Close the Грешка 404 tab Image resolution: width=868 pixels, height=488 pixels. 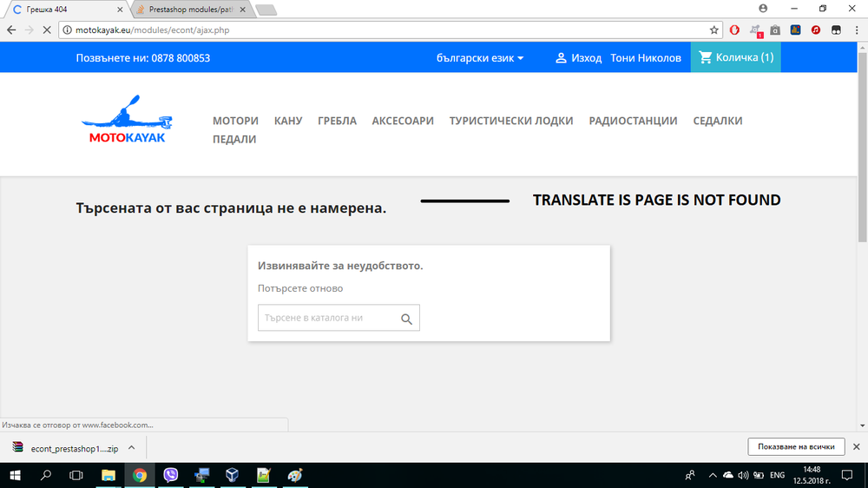(120, 10)
